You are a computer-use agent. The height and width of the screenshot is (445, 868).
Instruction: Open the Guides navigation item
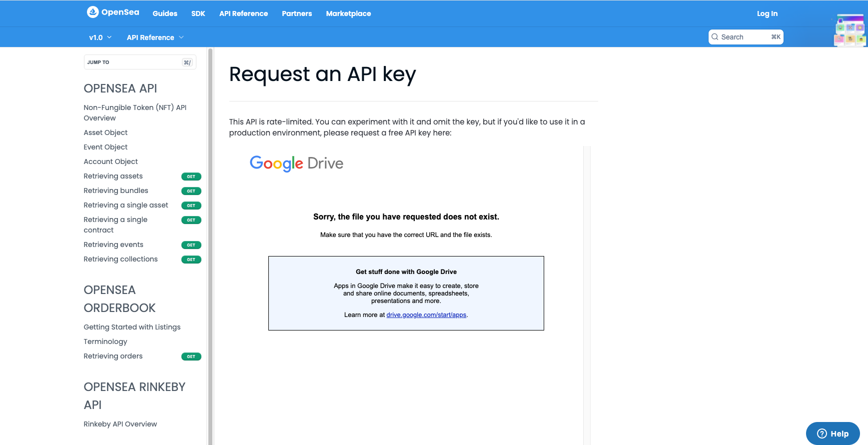[165, 13]
